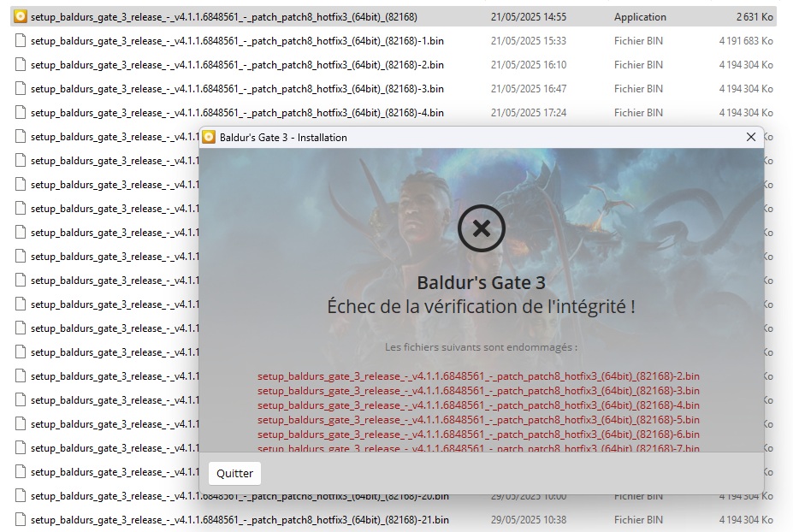Click the Application type cell
Screen dimensions: 793x532
tap(640, 17)
